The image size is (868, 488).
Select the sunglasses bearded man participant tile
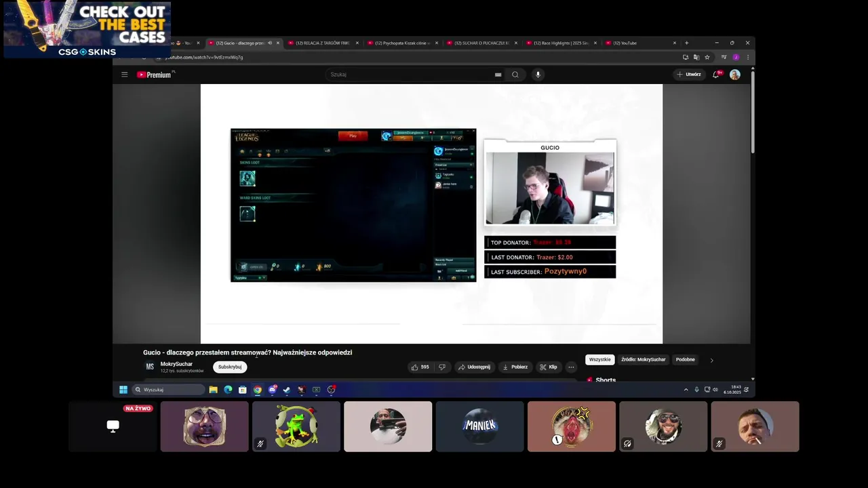663,426
